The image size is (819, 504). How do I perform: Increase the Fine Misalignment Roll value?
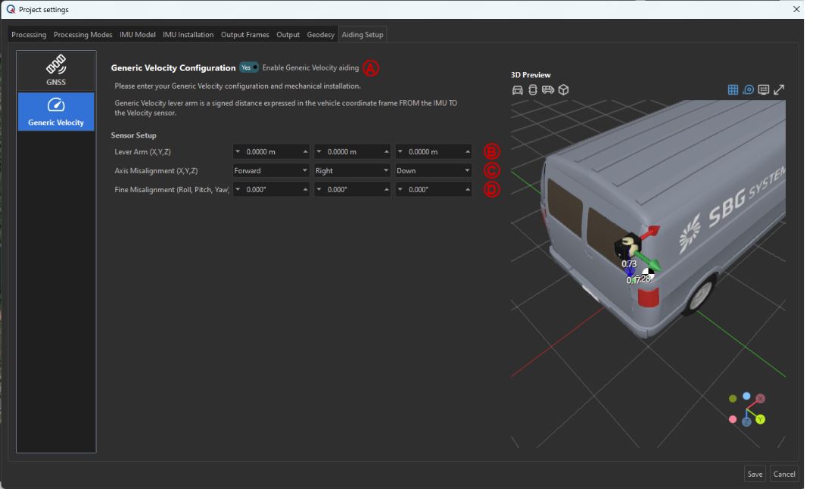tap(305, 190)
